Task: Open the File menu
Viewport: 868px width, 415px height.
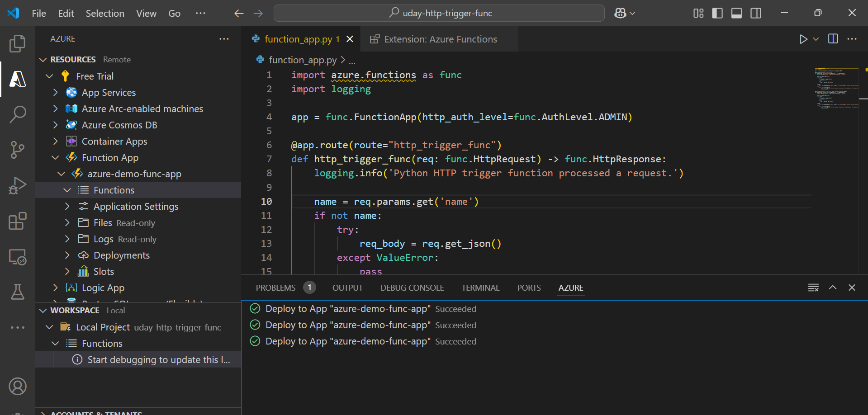Action: [x=39, y=14]
